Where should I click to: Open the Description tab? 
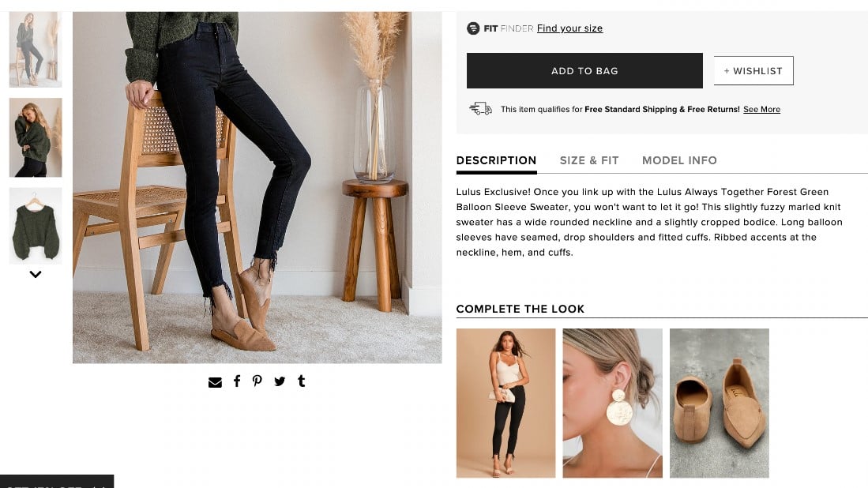click(497, 160)
